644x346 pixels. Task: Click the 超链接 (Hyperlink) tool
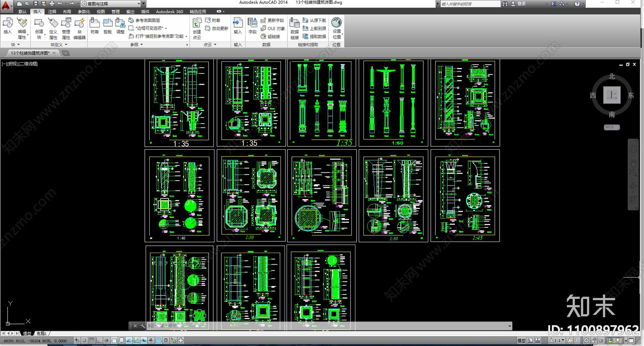(x=270, y=37)
